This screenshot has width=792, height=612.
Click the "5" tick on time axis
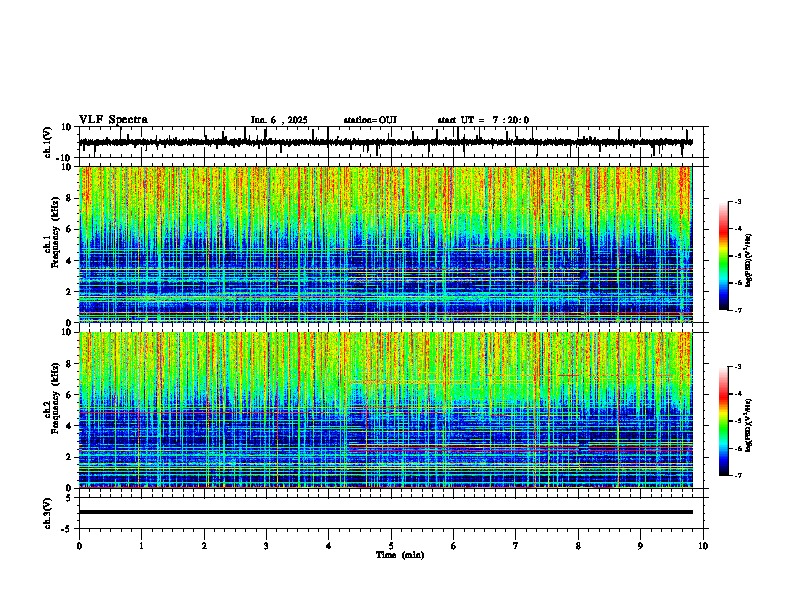click(x=391, y=546)
